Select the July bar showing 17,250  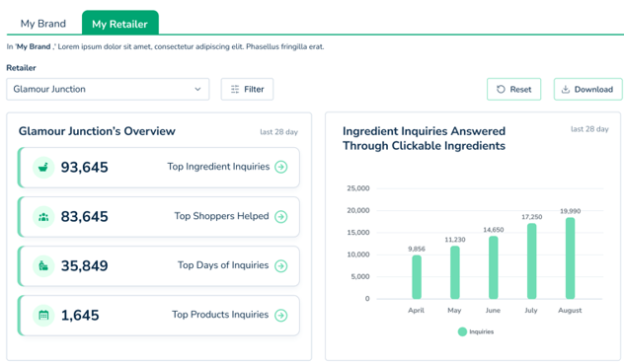531,261
